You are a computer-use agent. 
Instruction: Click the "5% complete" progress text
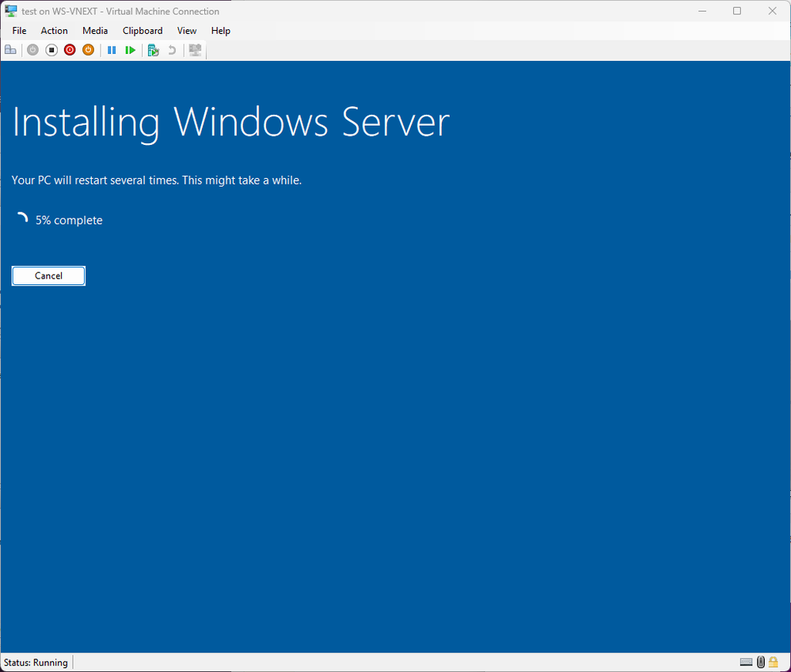[69, 220]
